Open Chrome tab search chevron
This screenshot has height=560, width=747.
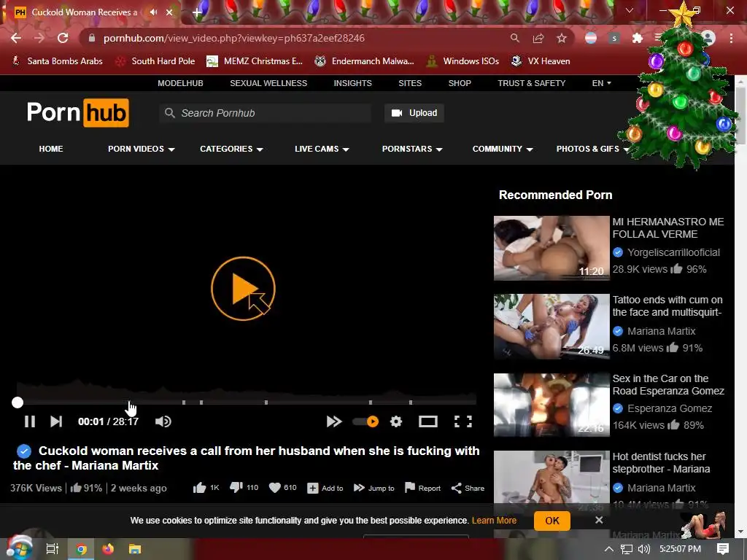(630, 10)
